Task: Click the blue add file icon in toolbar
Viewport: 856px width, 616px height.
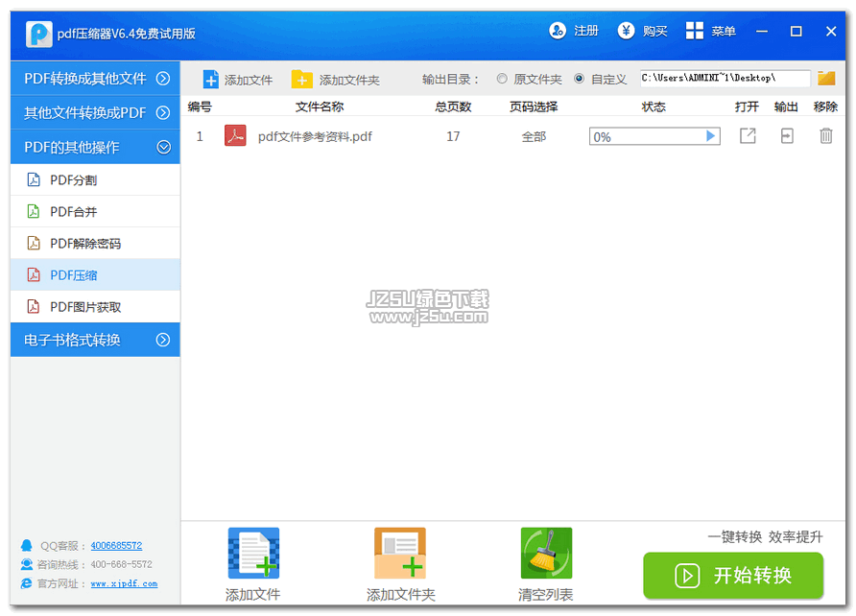Action: [x=211, y=79]
